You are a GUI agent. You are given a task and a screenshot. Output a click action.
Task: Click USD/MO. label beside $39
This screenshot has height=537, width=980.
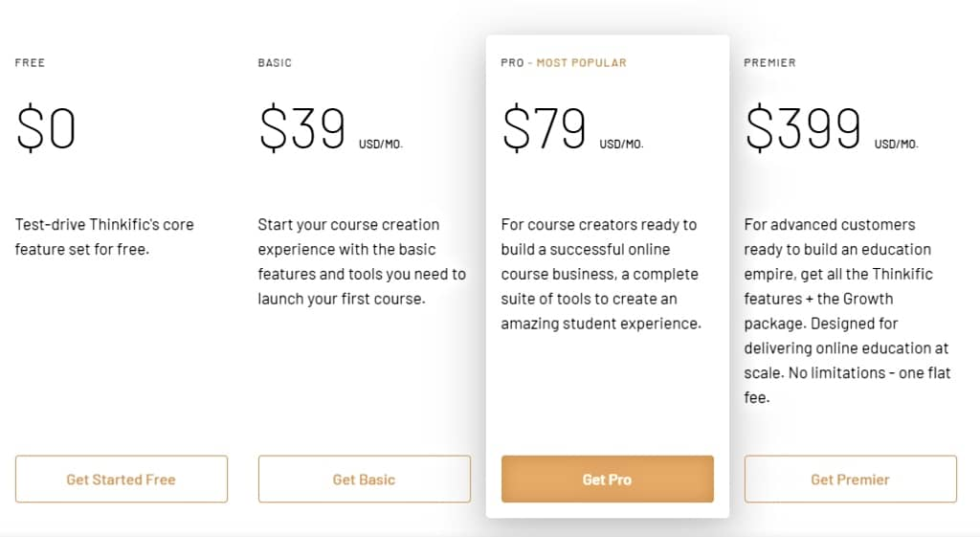(x=381, y=145)
